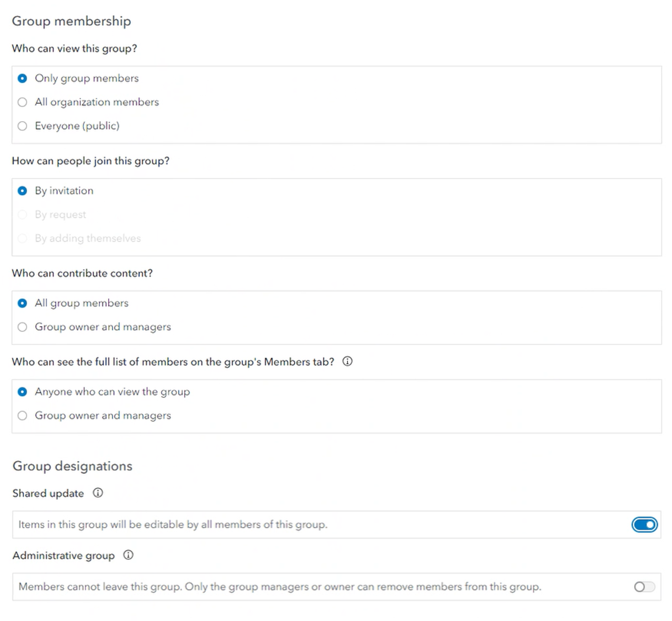
Task: Limit member list to Group owner and managers
Action: (22, 416)
